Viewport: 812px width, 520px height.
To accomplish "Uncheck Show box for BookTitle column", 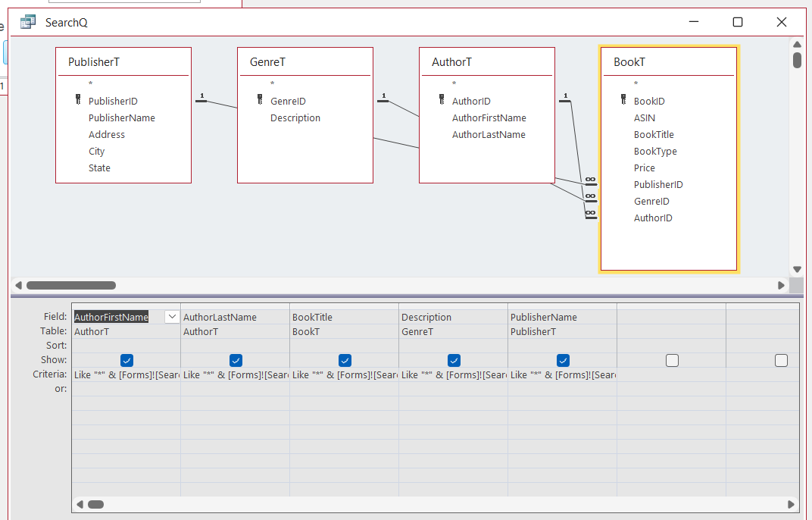I will coord(345,360).
